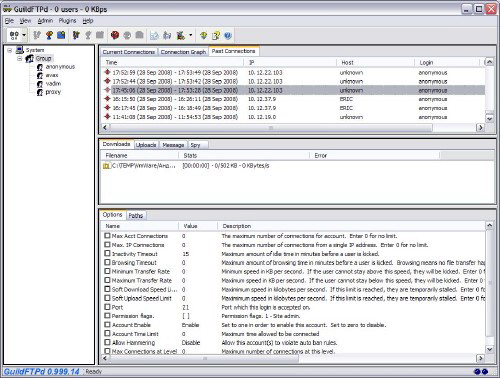Click Filename column header in Downloads
500x378 pixels.
click(x=140, y=155)
